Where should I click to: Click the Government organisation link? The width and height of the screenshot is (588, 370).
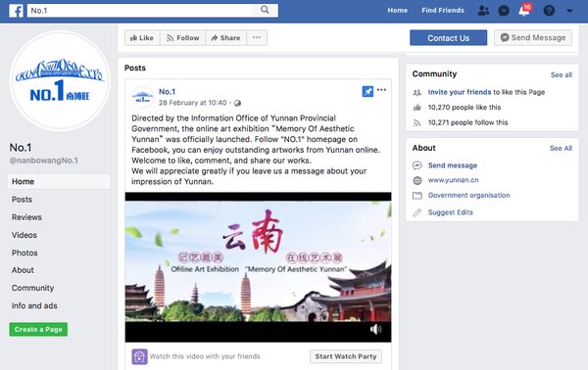(x=468, y=195)
